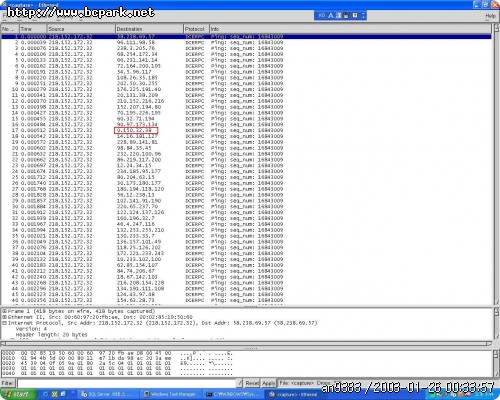Viewport: 500px width, 400px height.
Task: Select the 'Version: 4' detail line
Action: pyautogui.click(x=31, y=329)
